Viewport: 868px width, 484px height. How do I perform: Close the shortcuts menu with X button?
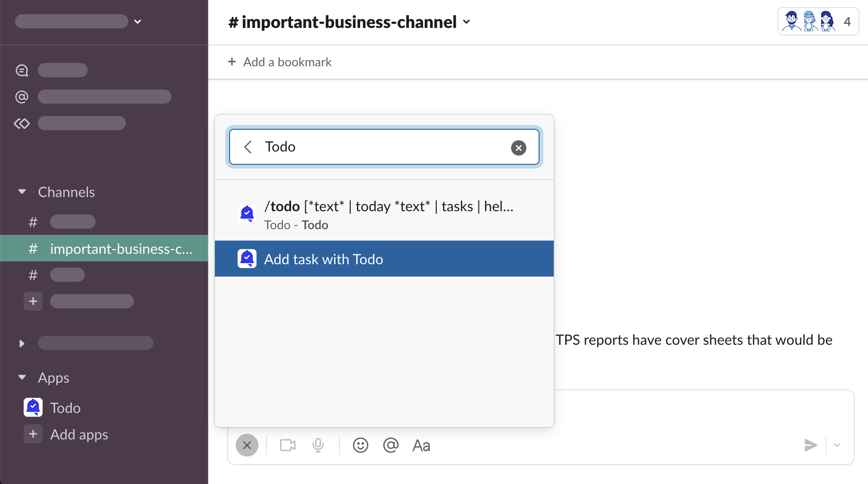coord(247,445)
